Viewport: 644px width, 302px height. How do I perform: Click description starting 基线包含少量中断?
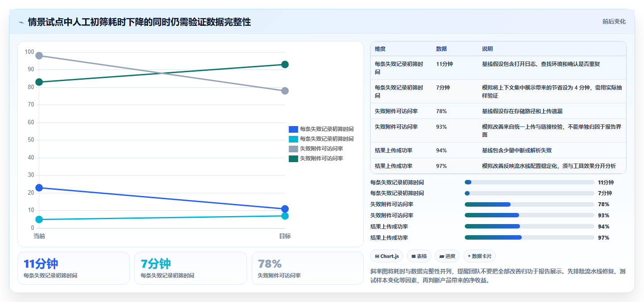point(518,150)
